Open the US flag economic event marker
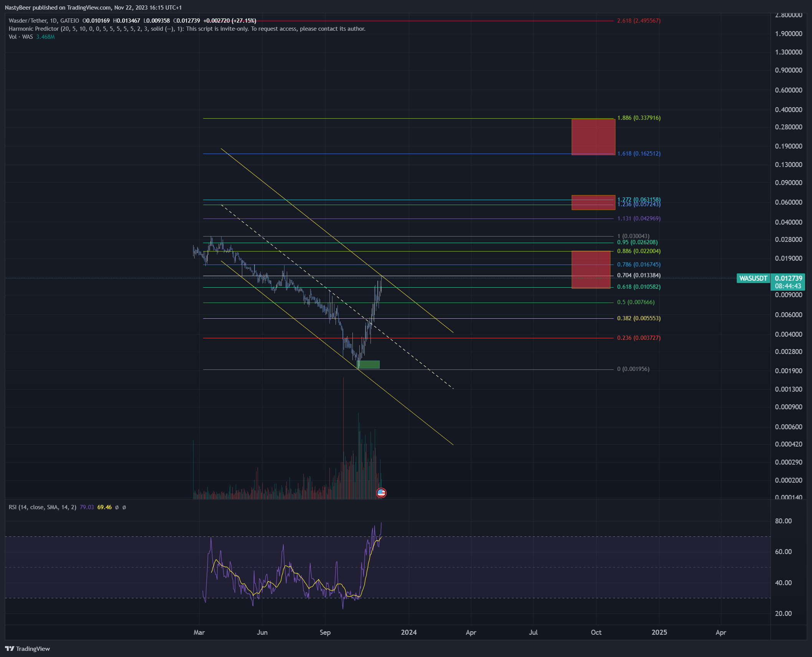 point(381,493)
